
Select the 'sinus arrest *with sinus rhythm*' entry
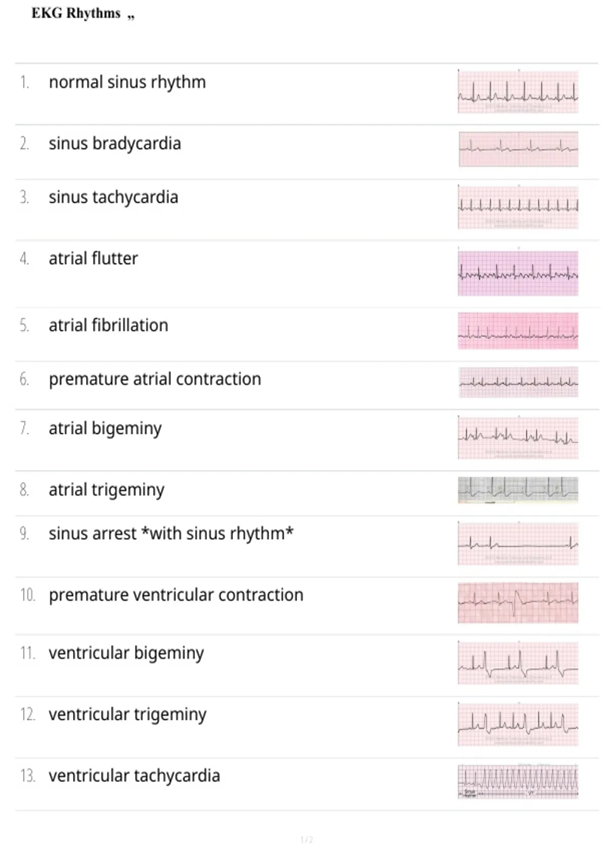pos(171,534)
